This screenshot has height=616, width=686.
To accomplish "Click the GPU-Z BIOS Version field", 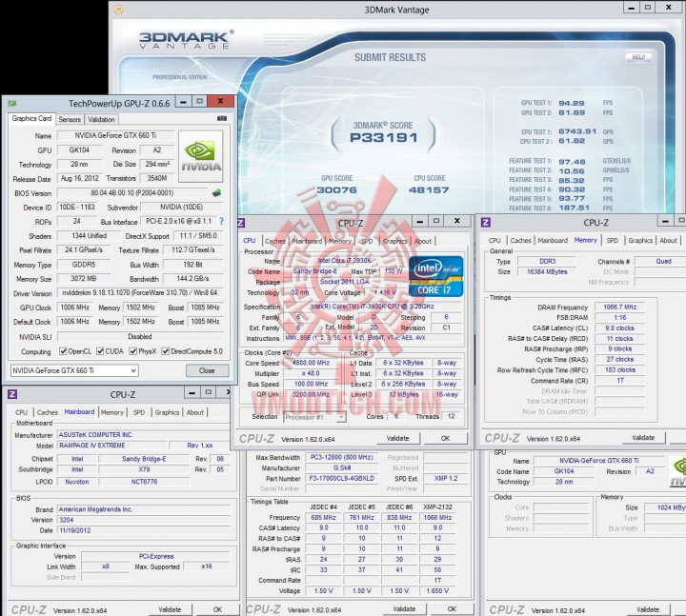I will [132, 193].
